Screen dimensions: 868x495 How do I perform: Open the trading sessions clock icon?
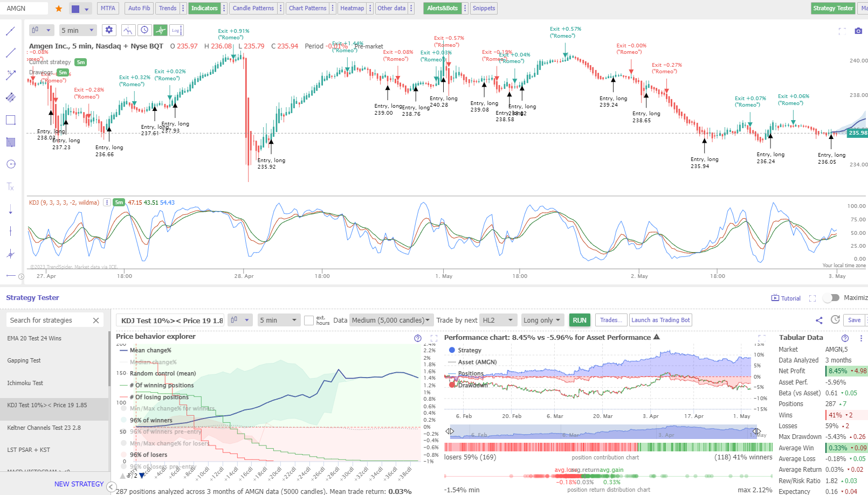(144, 30)
